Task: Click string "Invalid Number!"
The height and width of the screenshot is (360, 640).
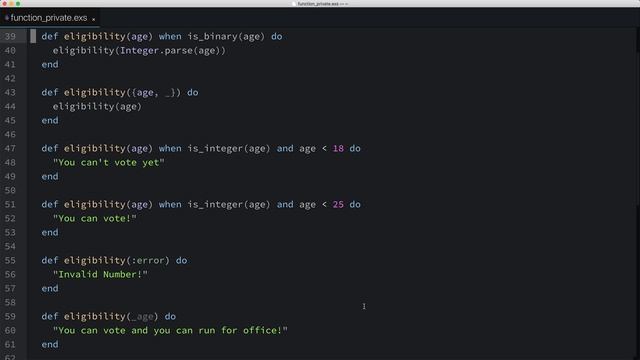Action: [x=100, y=274]
